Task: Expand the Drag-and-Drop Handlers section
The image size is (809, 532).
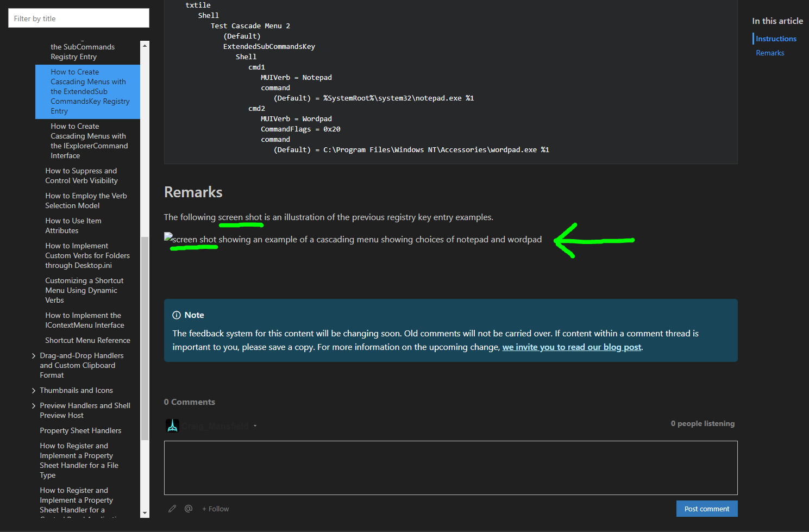Action: [34, 355]
